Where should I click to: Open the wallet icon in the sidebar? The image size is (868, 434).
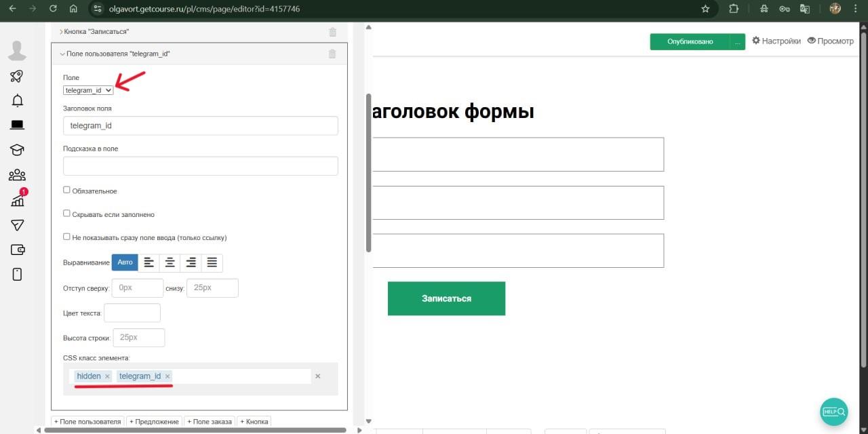pyautogui.click(x=17, y=250)
